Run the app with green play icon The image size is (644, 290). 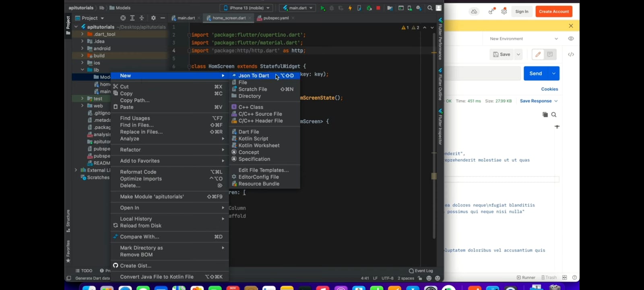pyautogui.click(x=322, y=8)
